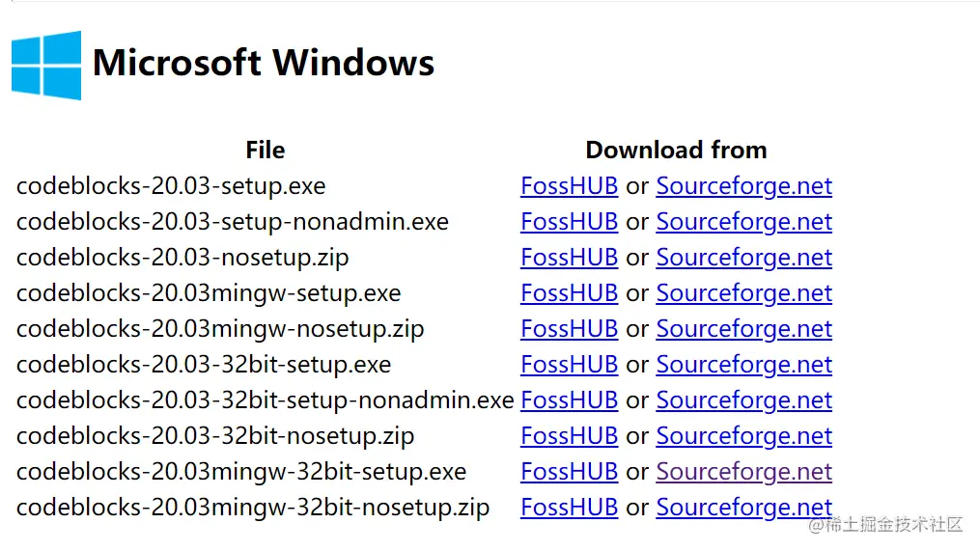
Task: Open Sourceforge.net link for codeblocks-20.03mingw-32bit-nosetup.zip
Action: 743,507
